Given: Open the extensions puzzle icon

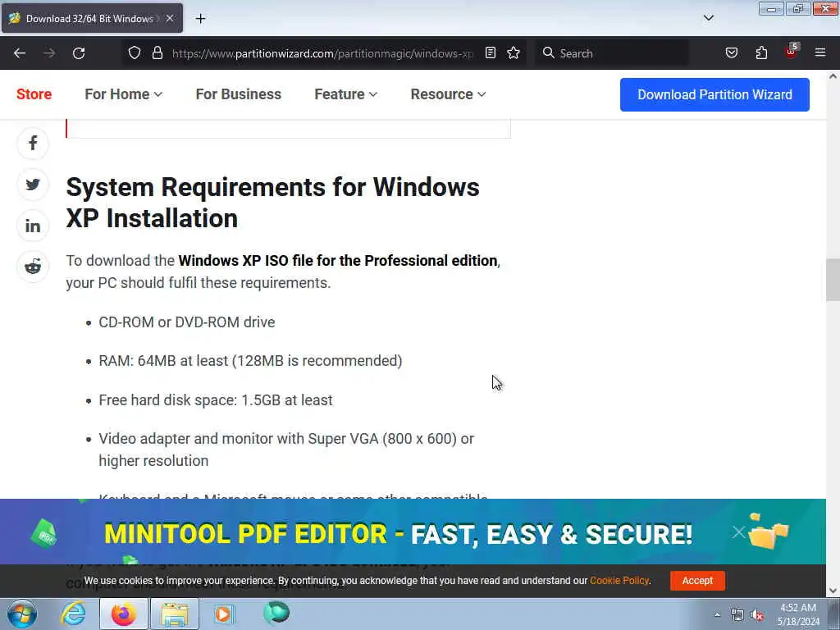Looking at the screenshot, I should click(761, 52).
